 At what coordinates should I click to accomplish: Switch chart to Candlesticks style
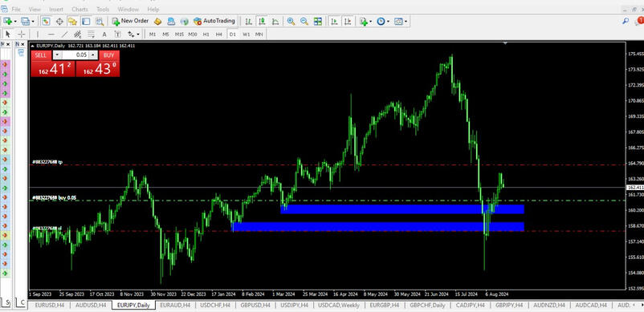coord(262,22)
